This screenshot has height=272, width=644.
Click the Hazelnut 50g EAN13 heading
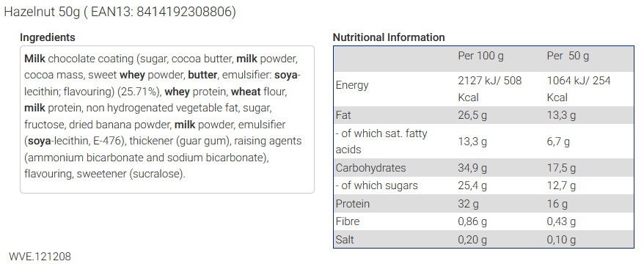[x=120, y=12]
